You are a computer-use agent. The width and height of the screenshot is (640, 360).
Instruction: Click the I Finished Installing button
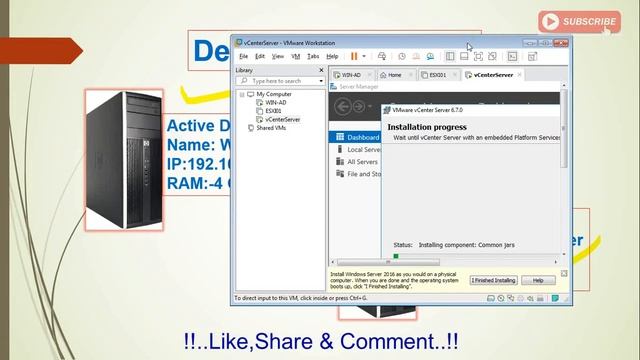493,280
